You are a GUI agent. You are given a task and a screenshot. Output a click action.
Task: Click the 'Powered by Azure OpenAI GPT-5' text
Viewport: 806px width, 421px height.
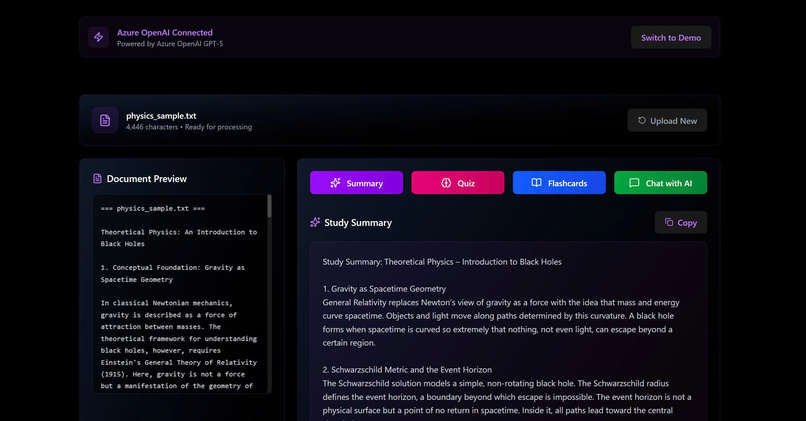pos(170,44)
